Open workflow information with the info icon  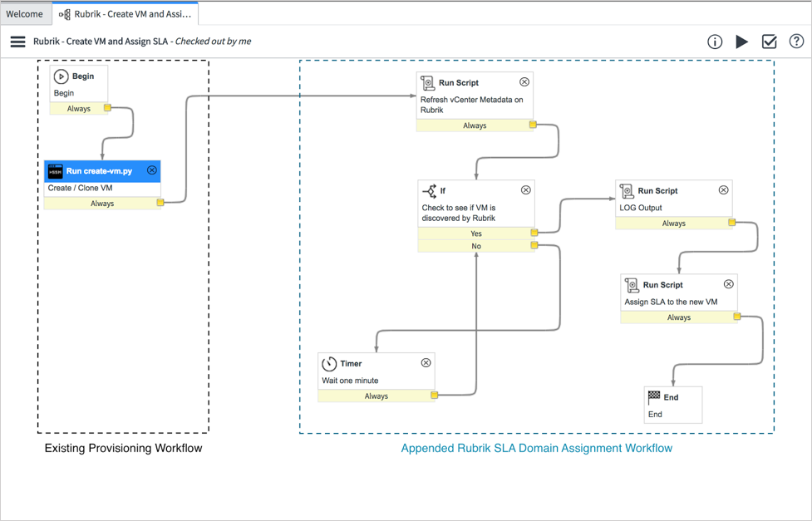pyautogui.click(x=715, y=41)
